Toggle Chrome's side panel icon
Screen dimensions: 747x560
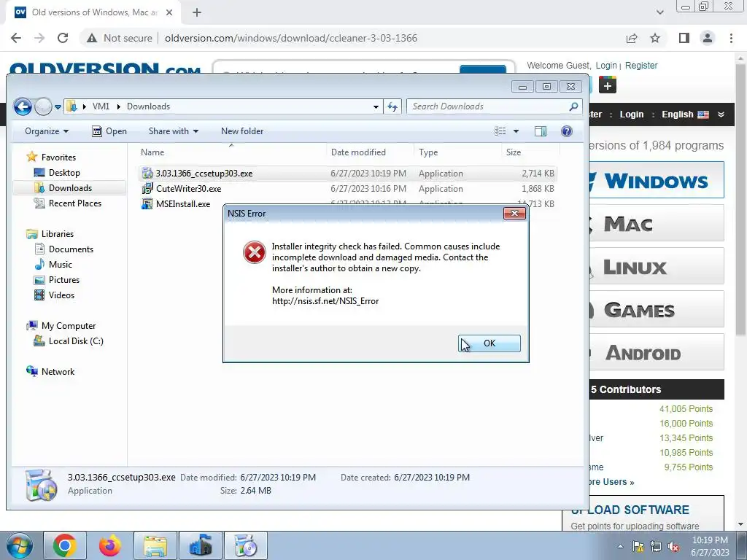click(x=684, y=38)
